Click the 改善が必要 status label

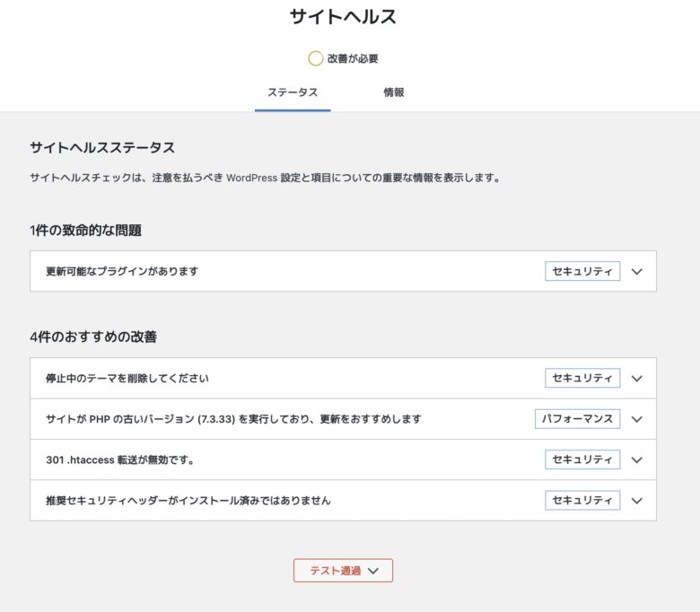[353, 58]
